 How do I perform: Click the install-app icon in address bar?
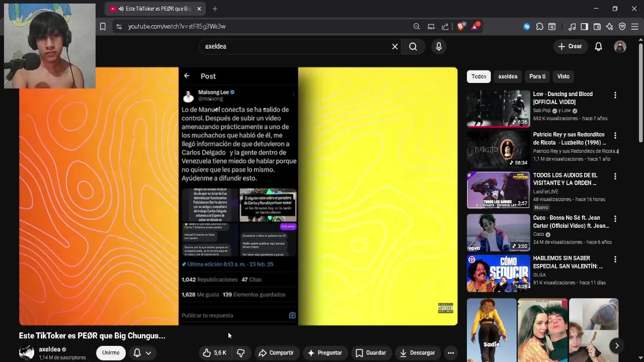pos(431,27)
